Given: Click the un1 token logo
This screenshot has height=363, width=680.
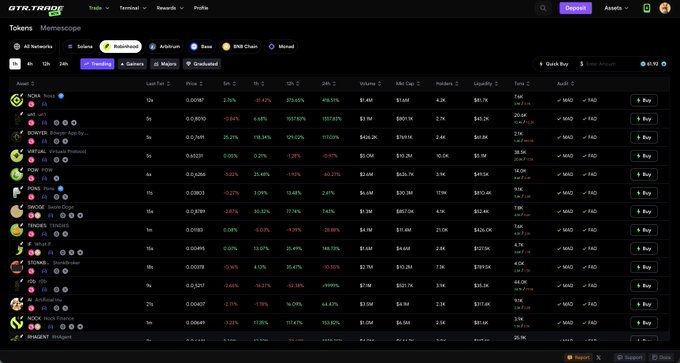Looking at the screenshot, I should point(16,119).
